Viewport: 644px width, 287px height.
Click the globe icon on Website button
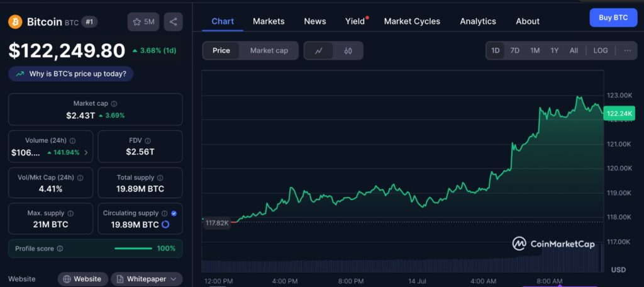point(67,279)
